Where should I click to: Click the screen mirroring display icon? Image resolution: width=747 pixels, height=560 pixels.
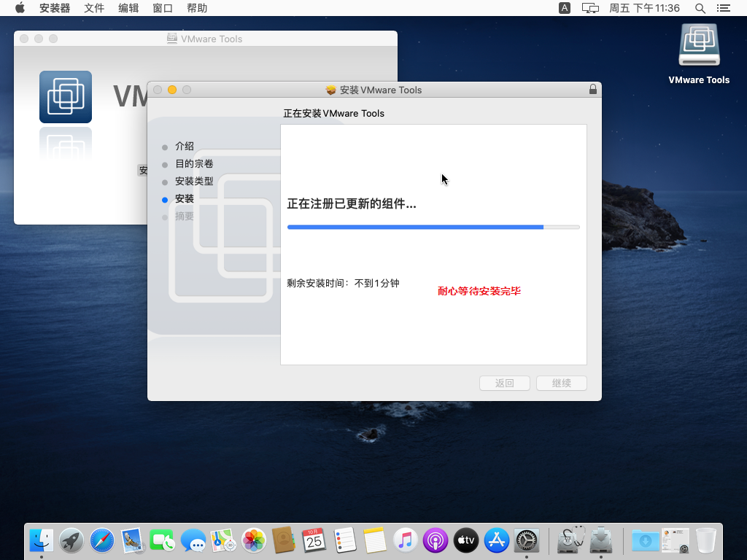point(590,8)
